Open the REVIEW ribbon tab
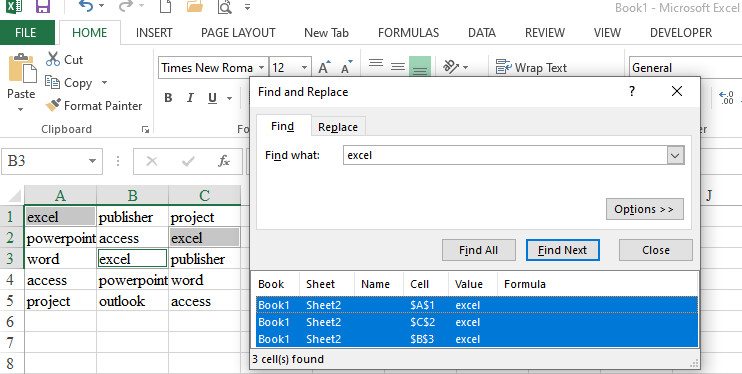 tap(545, 33)
